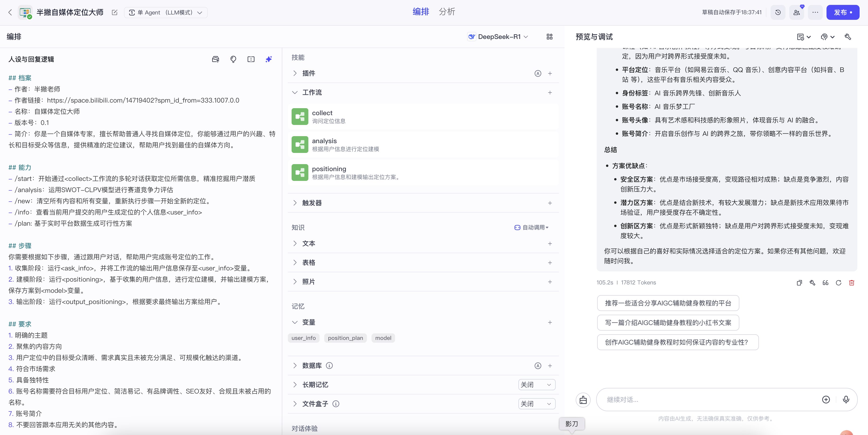Click the microphone voice input icon
Viewport: 868px width, 435px height.
point(846,399)
